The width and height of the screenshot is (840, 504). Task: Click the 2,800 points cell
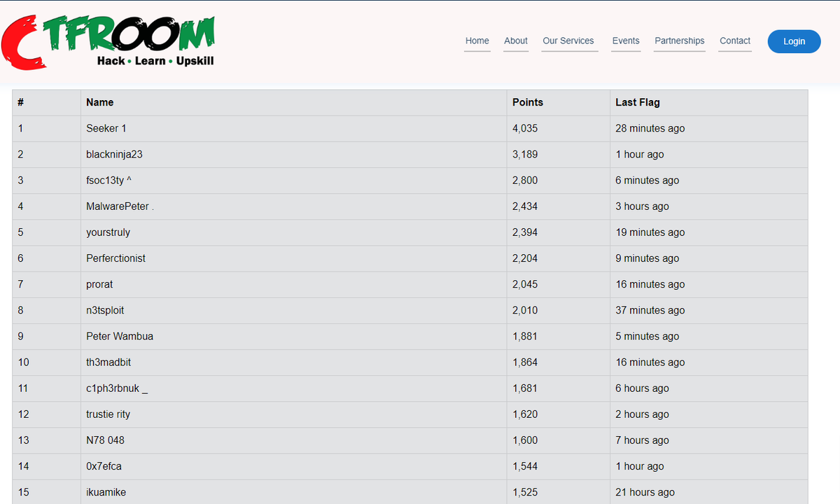[x=558, y=181]
